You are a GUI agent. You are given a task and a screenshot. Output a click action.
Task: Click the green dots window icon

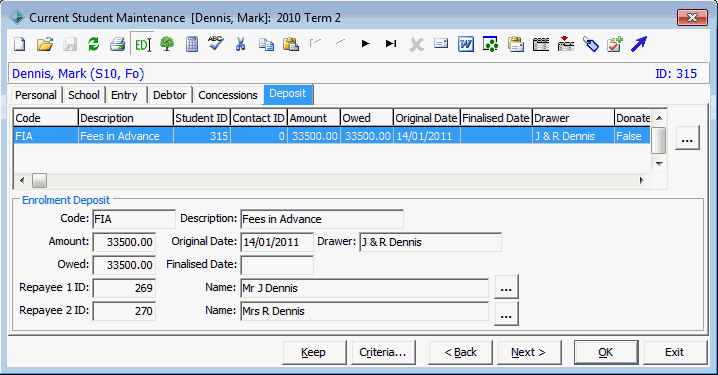(x=490, y=44)
